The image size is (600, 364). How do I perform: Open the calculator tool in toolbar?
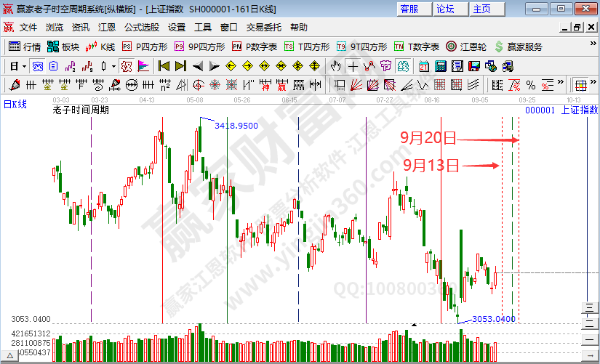(440, 66)
